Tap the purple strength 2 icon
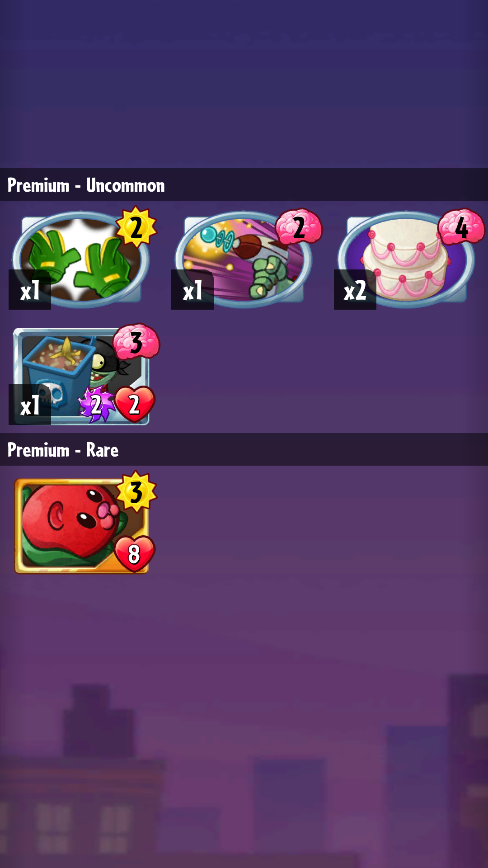488x868 pixels. click(96, 404)
